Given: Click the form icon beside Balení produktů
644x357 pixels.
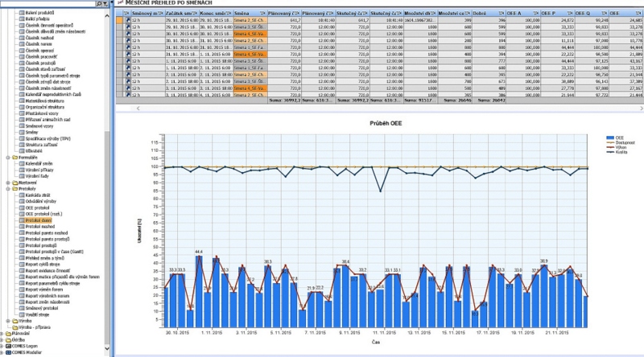Looking at the screenshot, I should (22, 13).
